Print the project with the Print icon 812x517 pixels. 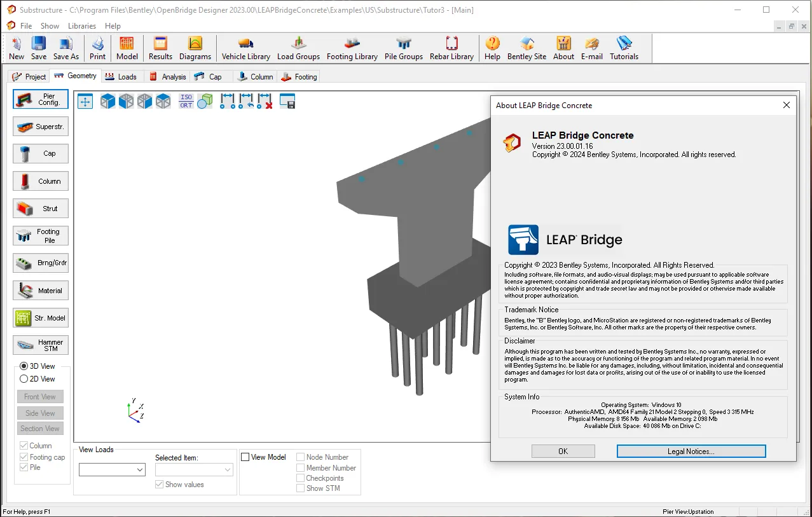pos(98,48)
